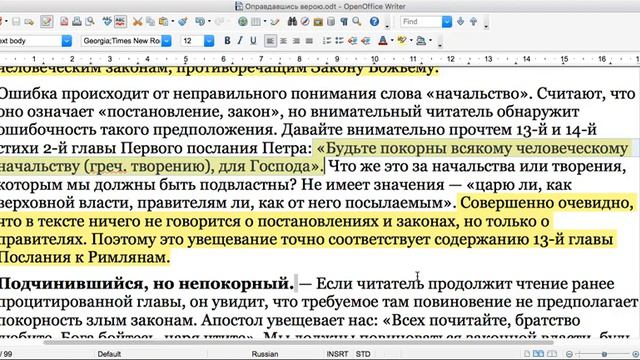
Task: Apply font color
Action: point(383,41)
